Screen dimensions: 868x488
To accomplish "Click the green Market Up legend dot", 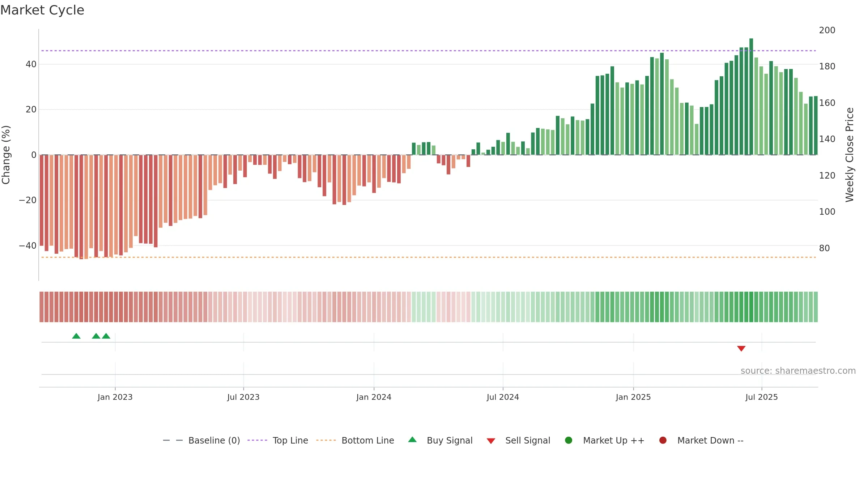I will coord(569,440).
